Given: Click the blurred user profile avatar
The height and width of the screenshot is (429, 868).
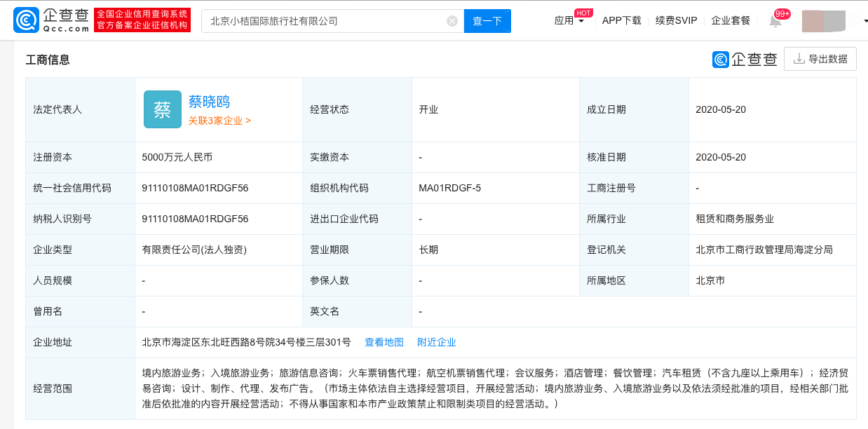Looking at the screenshot, I should coord(824,21).
